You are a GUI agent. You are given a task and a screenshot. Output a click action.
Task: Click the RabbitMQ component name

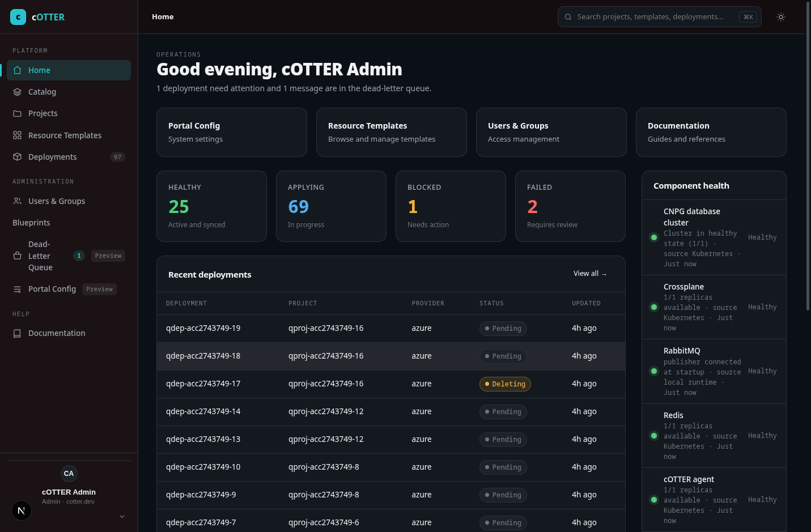coord(682,351)
